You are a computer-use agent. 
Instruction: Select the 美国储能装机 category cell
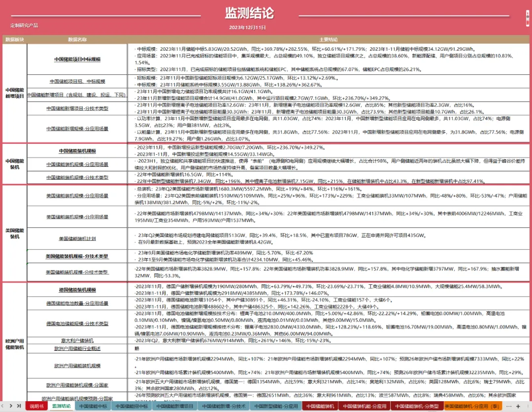pyautogui.click(x=15, y=234)
